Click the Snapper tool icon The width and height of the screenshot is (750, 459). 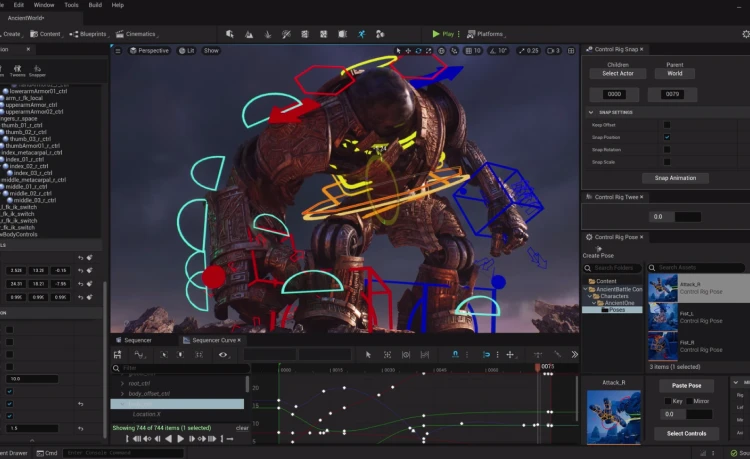click(37, 71)
